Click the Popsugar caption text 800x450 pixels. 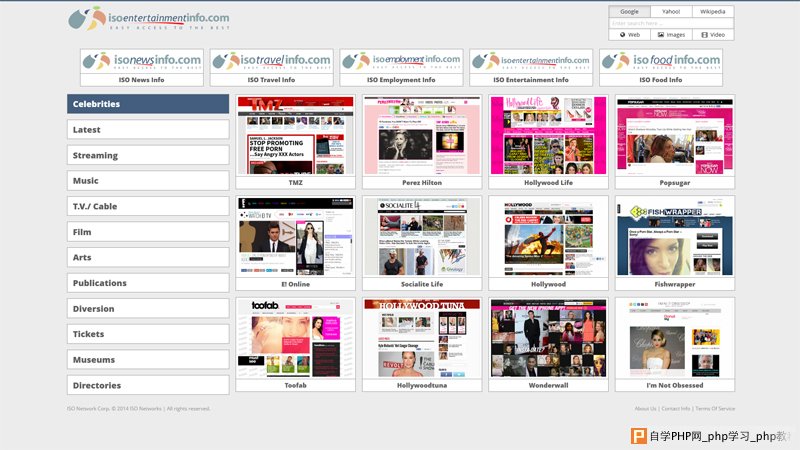(x=675, y=182)
